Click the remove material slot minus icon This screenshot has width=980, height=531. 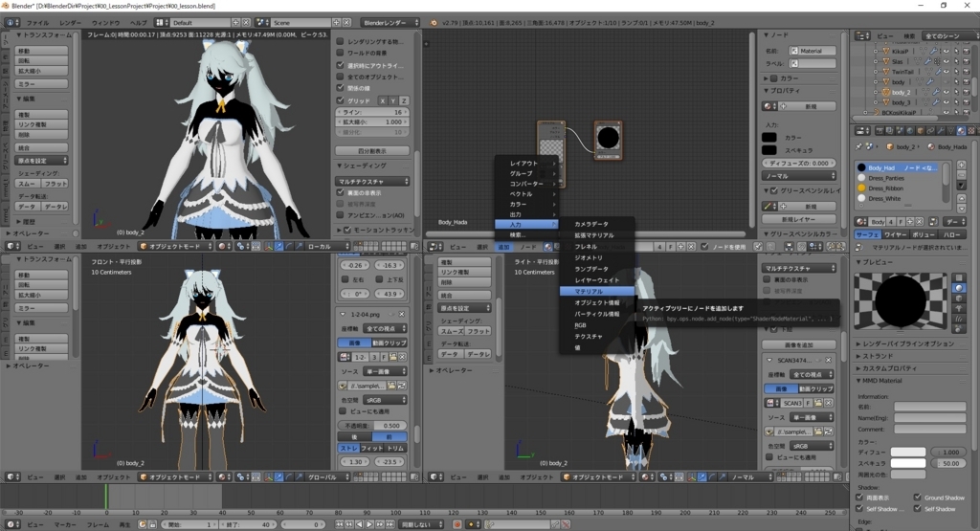click(x=961, y=175)
